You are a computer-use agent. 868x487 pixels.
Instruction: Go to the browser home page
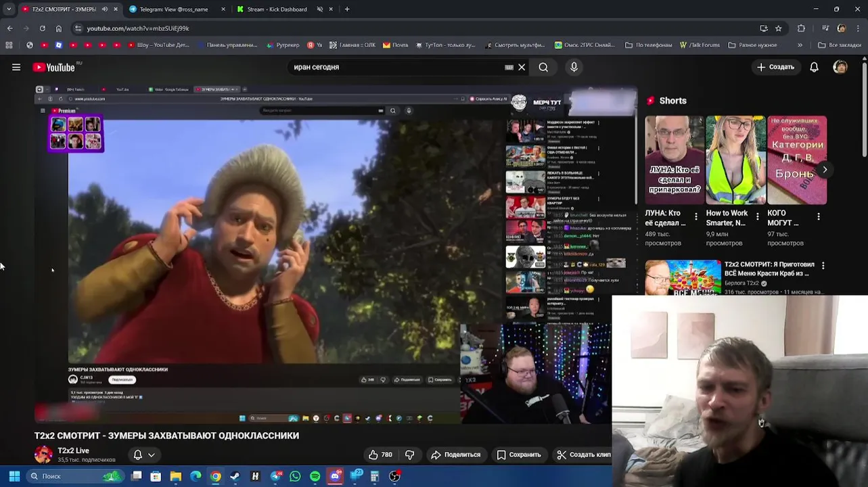tap(58, 28)
